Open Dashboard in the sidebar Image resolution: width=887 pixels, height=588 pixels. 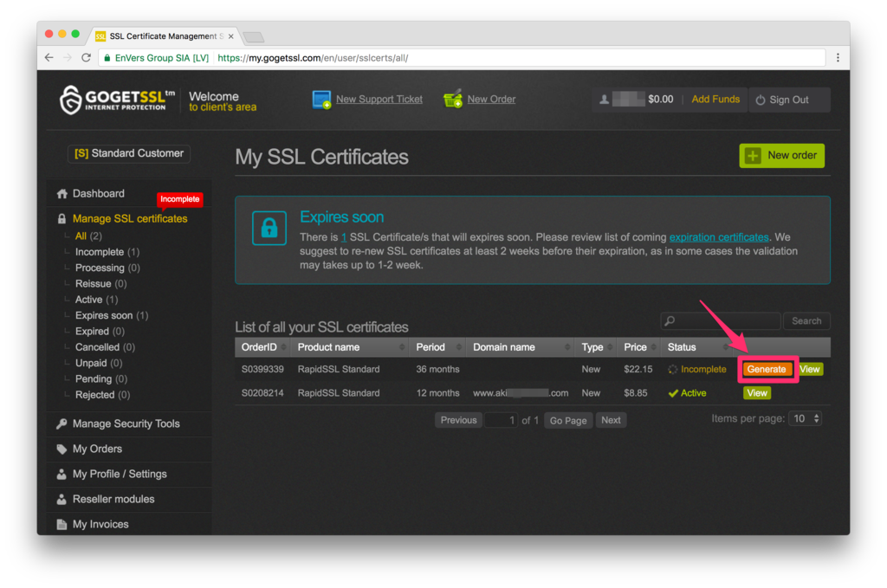click(99, 194)
